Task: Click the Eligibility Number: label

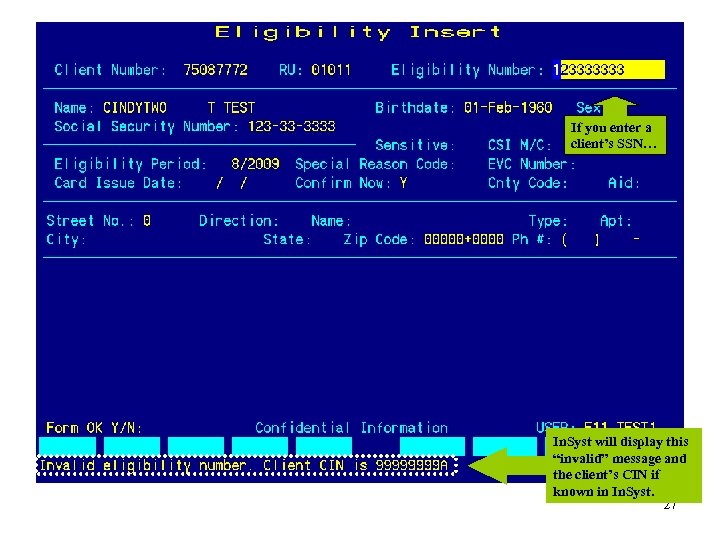Action: (x=467, y=70)
